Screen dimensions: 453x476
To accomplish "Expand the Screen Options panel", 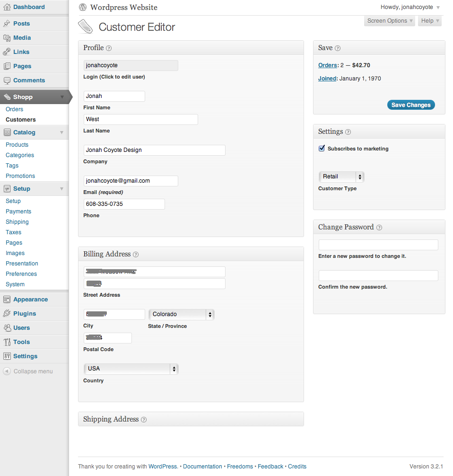I will pyautogui.click(x=390, y=21).
